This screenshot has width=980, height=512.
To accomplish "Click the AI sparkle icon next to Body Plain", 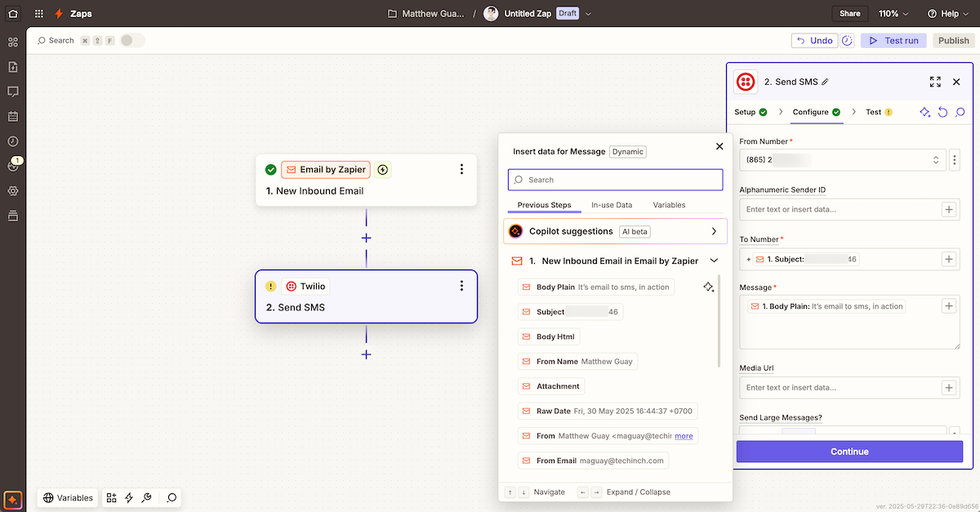I will click(708, 287).
